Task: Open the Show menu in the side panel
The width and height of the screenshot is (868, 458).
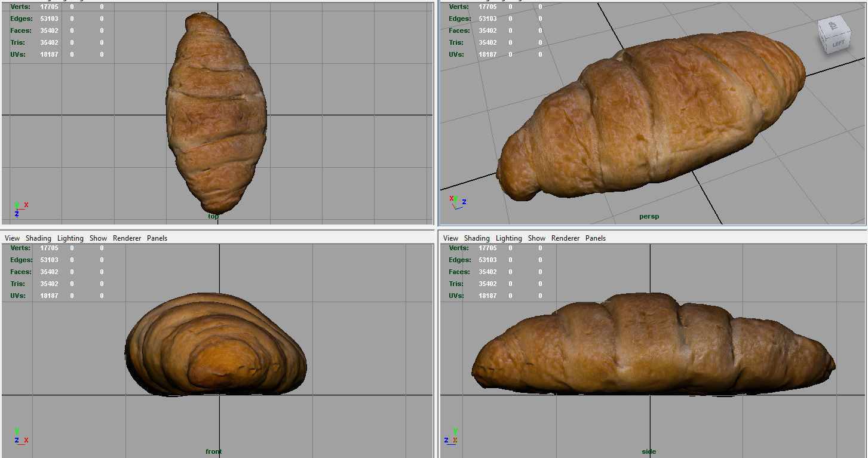Action: (536, 238)
